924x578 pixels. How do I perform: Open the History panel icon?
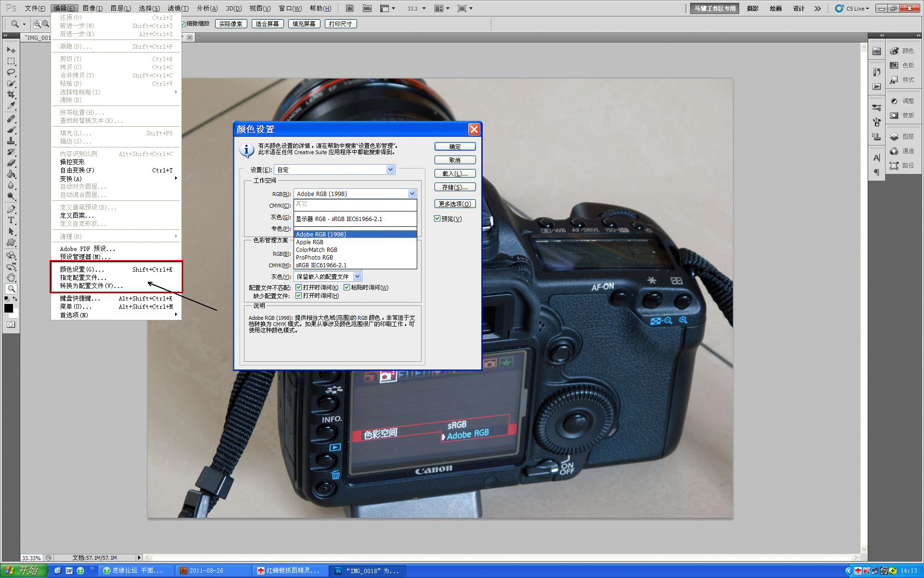[876, 72]
